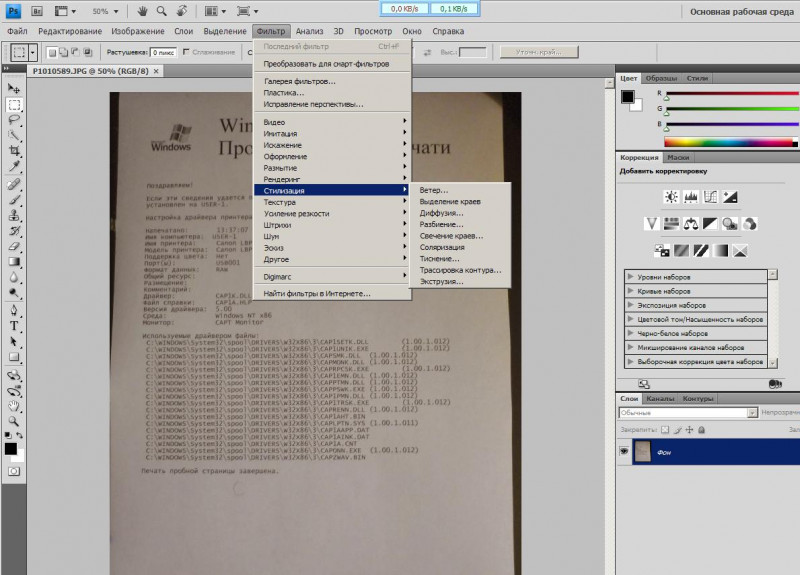Image resolution: width=800 pixels, height=575 pixels.
Task: Click Найти фильтры в Интернете...
Action: 317,293
